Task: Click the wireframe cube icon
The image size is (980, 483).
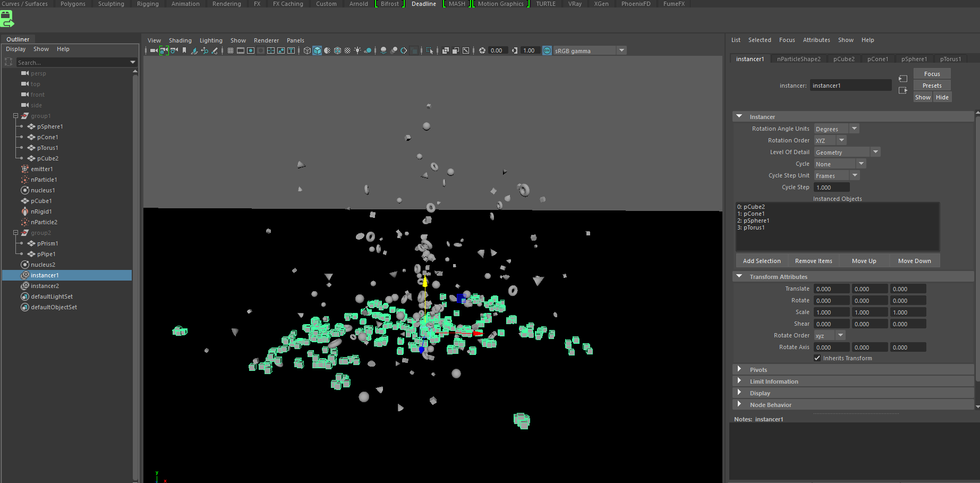Action: click(307, 50)
